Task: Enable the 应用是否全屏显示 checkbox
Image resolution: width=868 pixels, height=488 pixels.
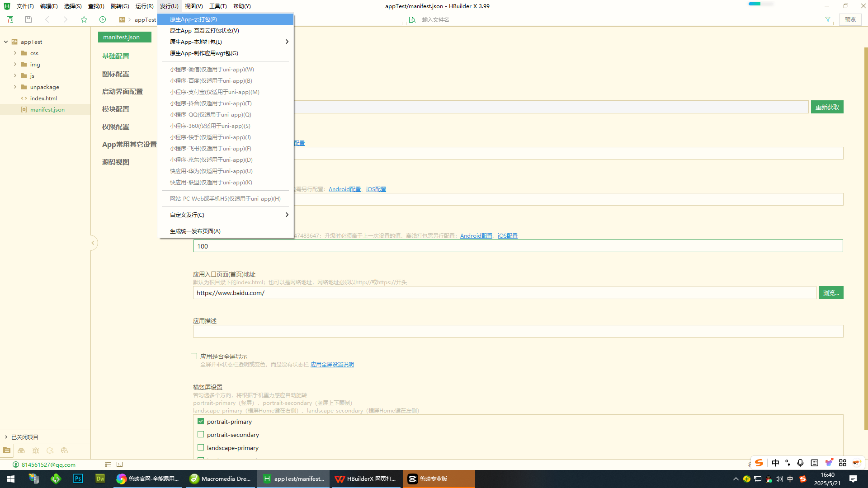Action: pyautogui.click(x=194, y=357)
